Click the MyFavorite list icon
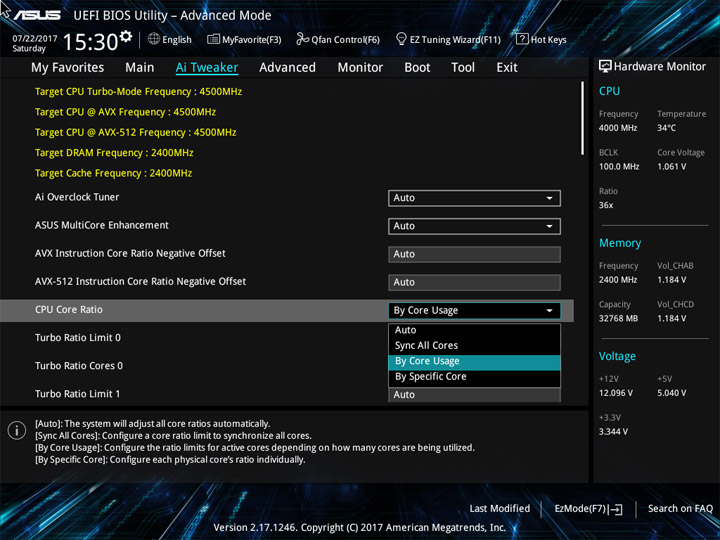 tap(213, 39)
